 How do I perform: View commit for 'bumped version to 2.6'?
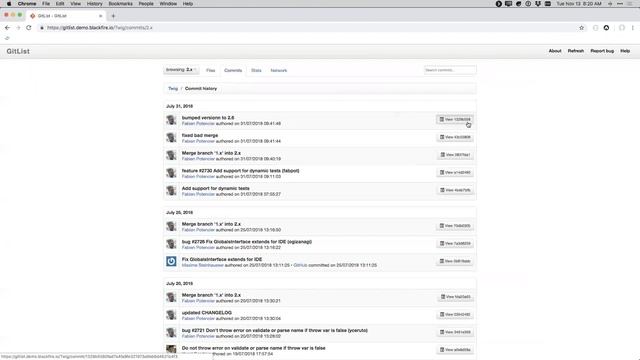[x=455, y=120]
